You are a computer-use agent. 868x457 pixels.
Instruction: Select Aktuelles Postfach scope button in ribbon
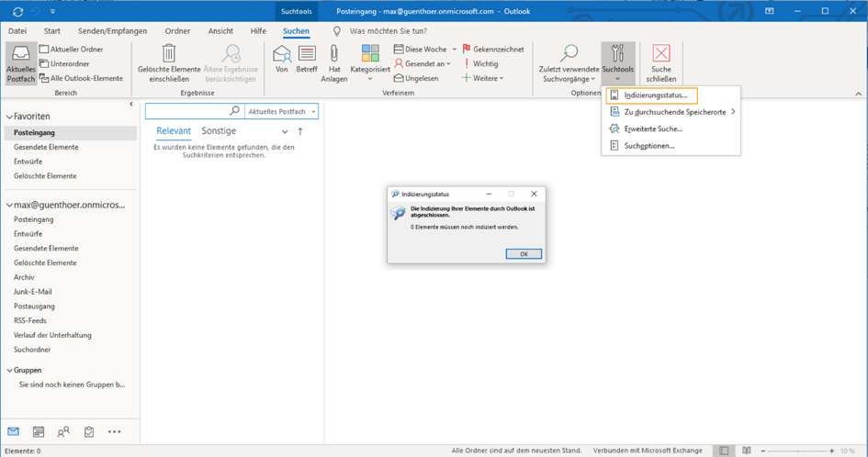(x=21, y=64)
